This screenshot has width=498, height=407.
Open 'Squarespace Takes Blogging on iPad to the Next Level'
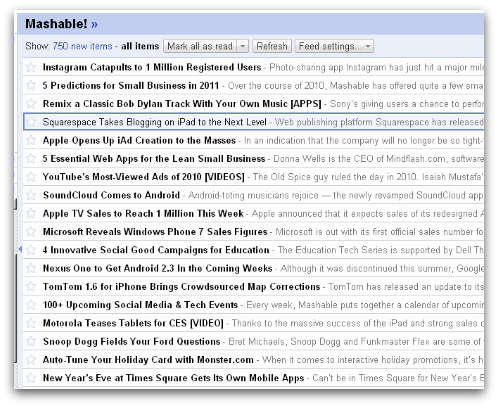[155, 122]
